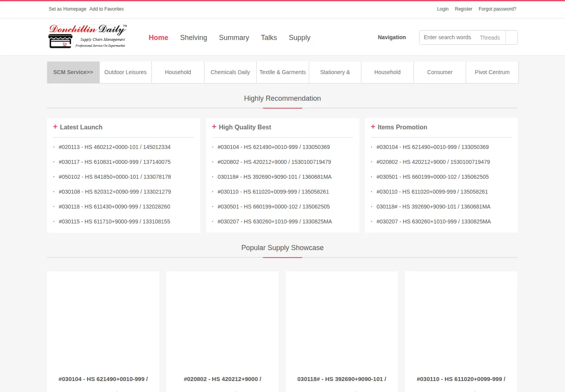This screenshot has width=565, height=392.
Task: Open item #030117 - HS 610831+0000-999
Action: coord(115,162)
